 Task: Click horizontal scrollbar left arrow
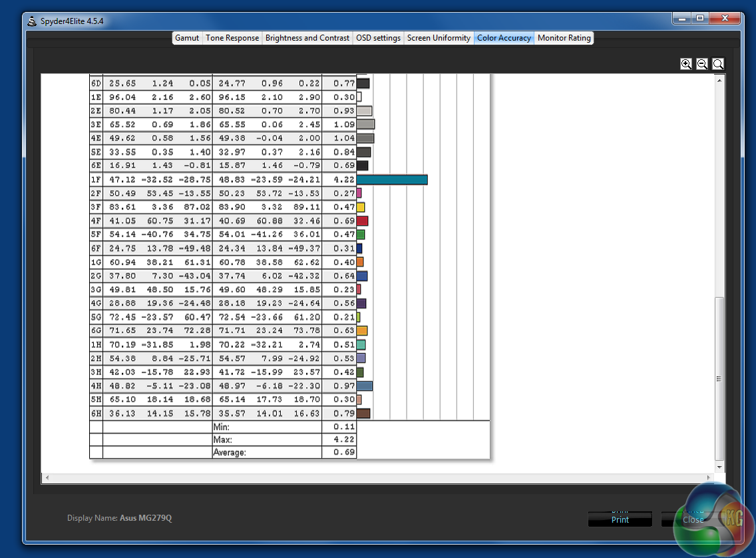tap(47, 477)
